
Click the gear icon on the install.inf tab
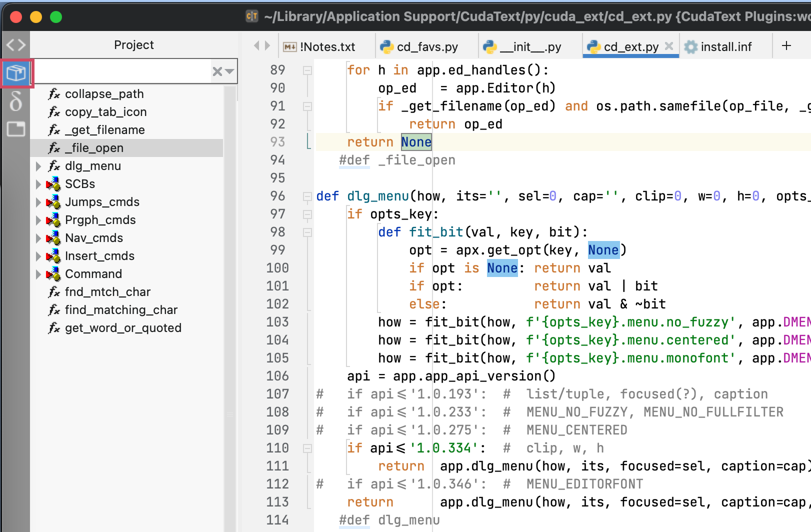[691, 46]
